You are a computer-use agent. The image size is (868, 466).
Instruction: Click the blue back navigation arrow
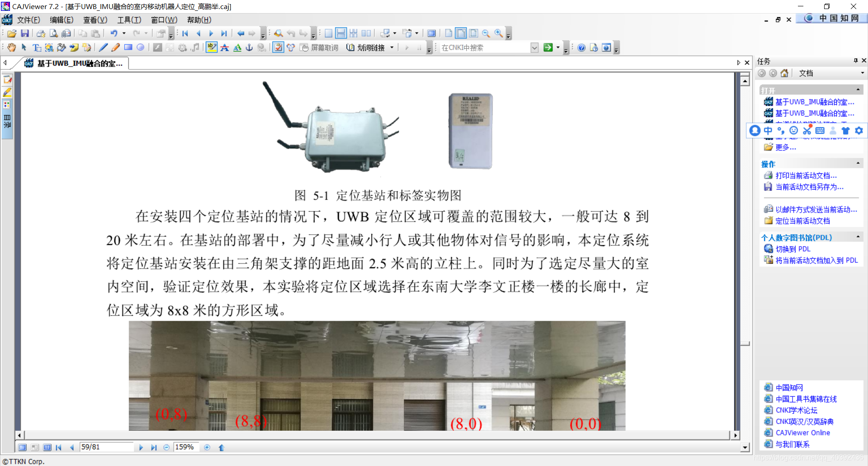(241, 33)
